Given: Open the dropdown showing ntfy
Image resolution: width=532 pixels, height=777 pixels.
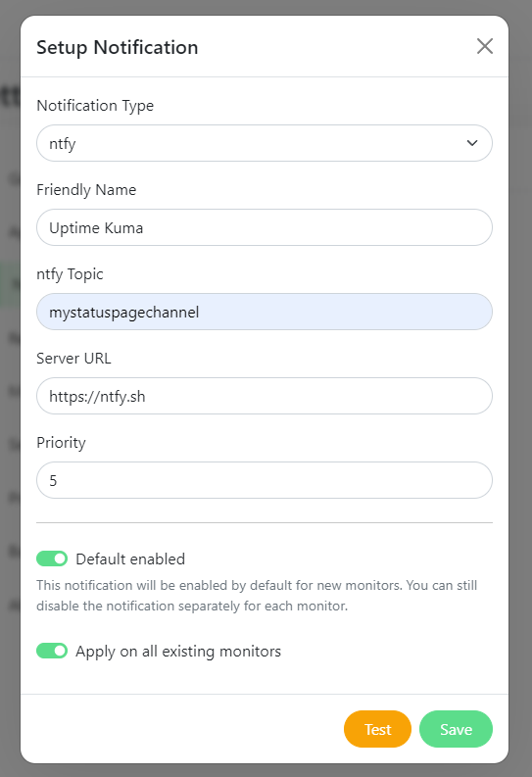Looking at the screenshot, I should coord(264,143).
